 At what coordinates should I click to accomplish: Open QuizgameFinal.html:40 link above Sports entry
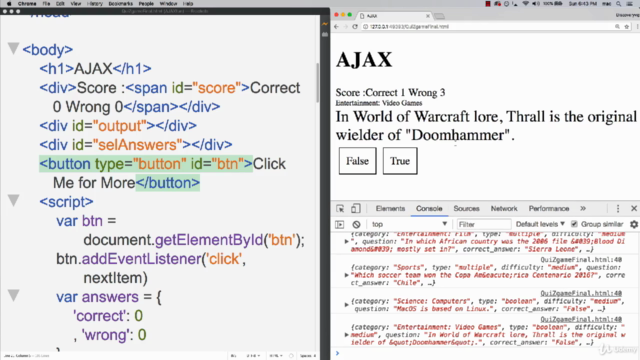click(581, 260)
